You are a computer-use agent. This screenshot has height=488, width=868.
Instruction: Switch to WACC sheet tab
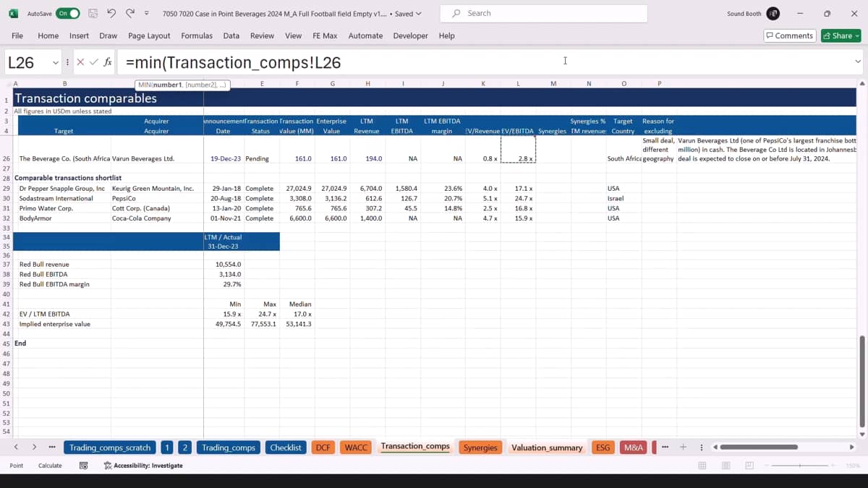pos(356,448)
